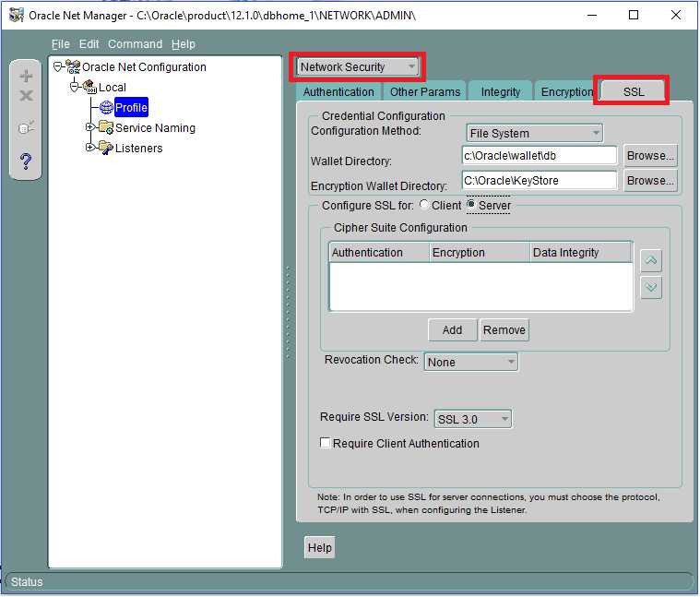Viewport: 700px width, 597px height.
Task: Click the green plus Create icon
Action: tap(26, 77)
